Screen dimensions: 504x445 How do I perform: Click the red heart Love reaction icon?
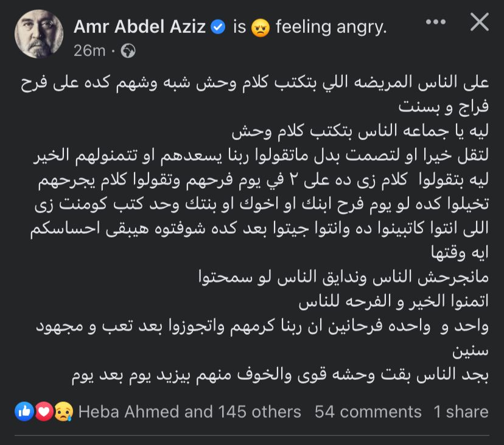43,412
